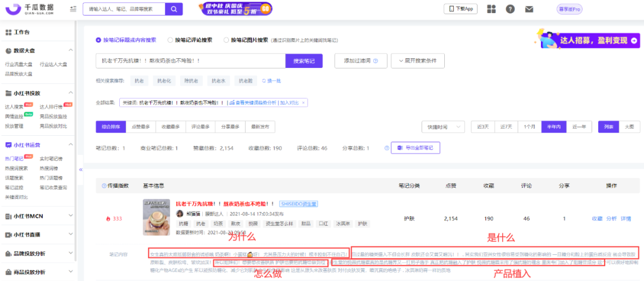Viewport: 644px width, 281px height.
Task: Sort by 收藏最多 tab
Action: pos(171,127)
